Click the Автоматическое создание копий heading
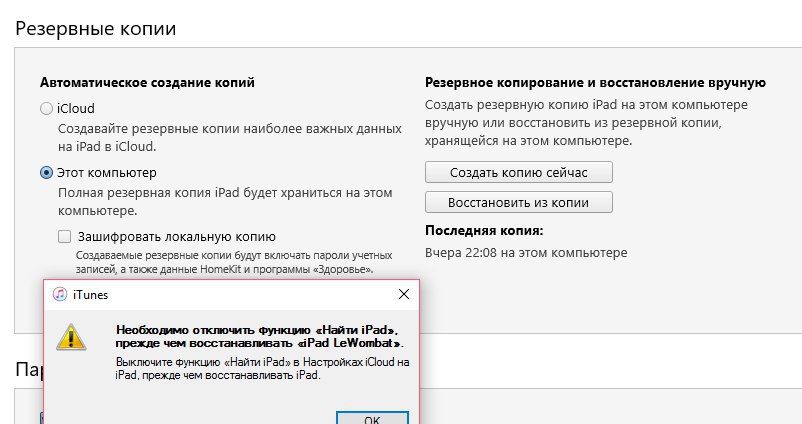 tap(147, 82)
